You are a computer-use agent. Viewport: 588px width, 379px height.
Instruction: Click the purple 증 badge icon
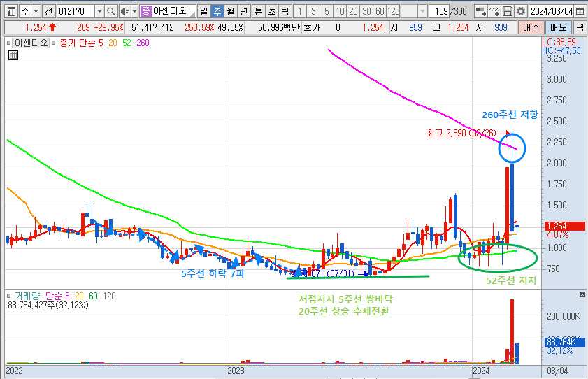145,11
